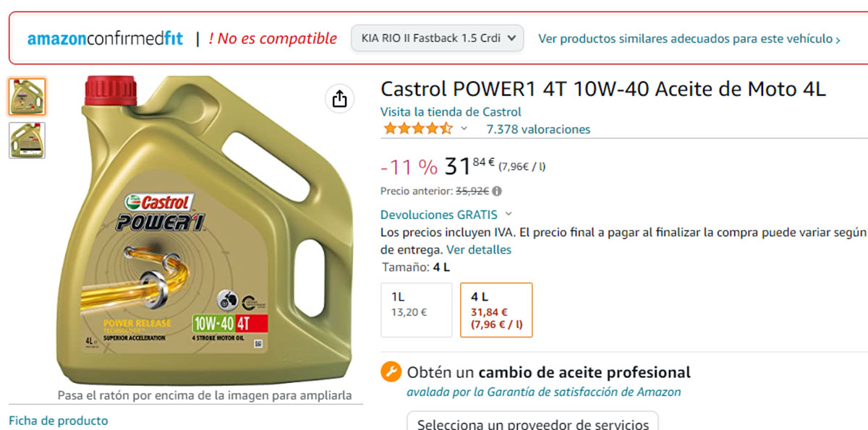This screenshot has width=868, height=430.
Task: Click the red exclamation No es compatible notice
Action: point(273,38)
